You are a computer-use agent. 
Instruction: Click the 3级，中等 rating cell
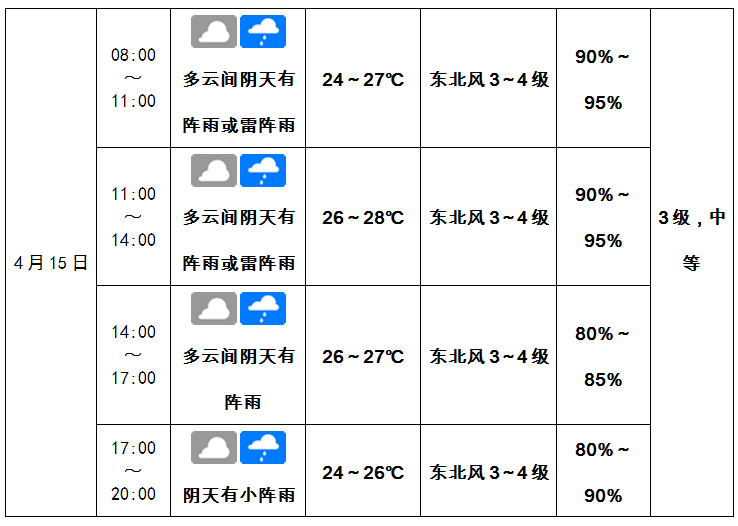tap(691, 263)
